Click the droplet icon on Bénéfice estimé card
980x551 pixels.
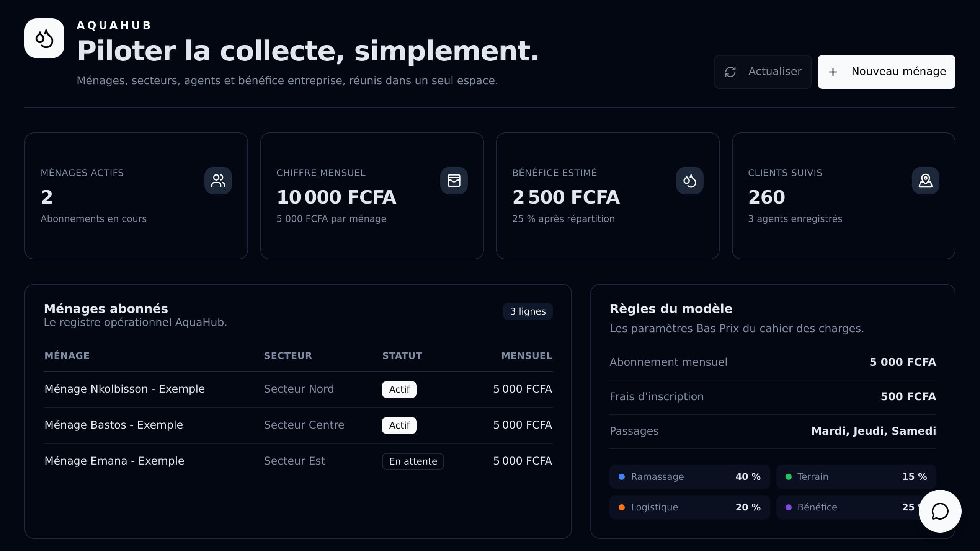pyautogui.click(x=690, y=181)
